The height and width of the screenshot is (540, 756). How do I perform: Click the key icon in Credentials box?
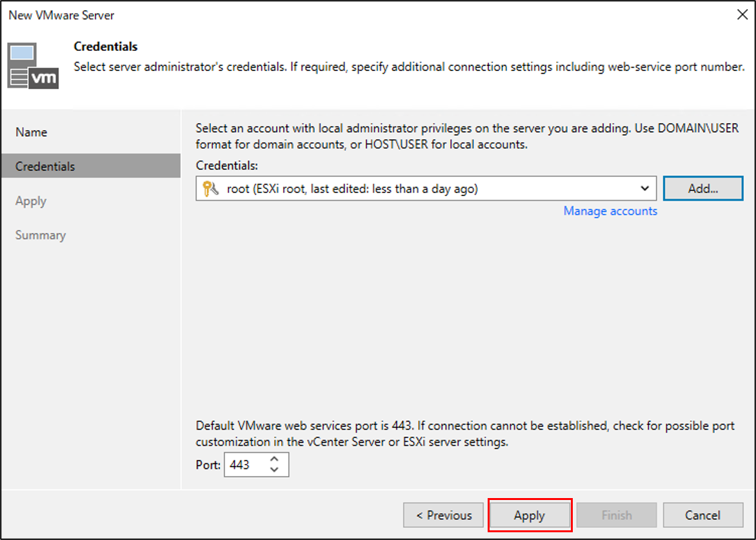pyautogui.click(x=211, y=188)
